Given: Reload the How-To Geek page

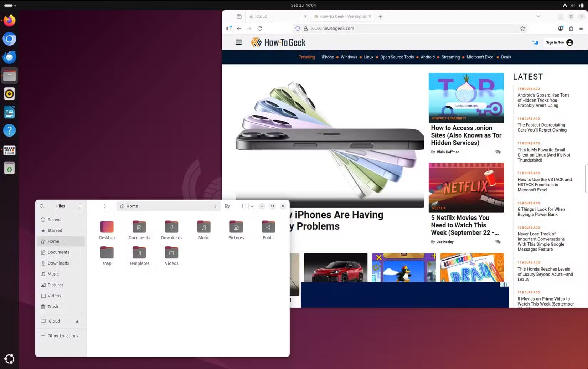Looking at the screenshot, I should (x=260, y=29).
